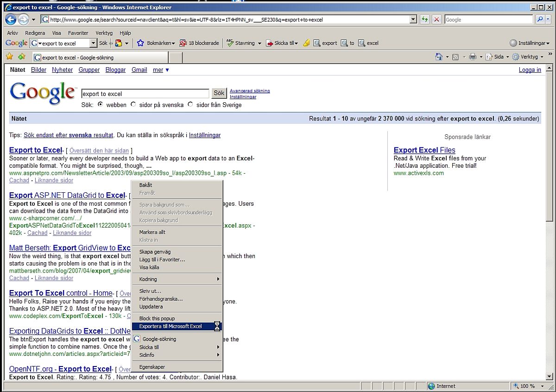
Task: Expand the address bar URL history dropdown
Action: (x=413, y=19)
